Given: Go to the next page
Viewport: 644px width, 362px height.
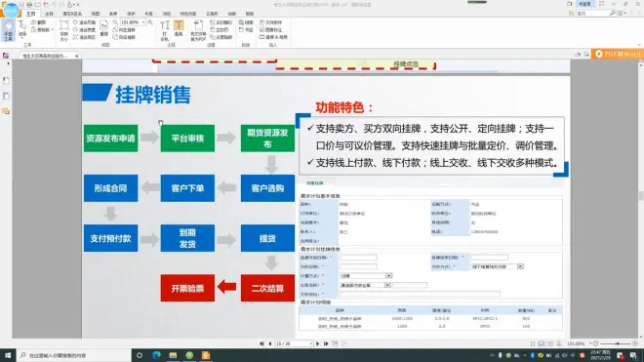Looking at the screenshot, I should point(317,343).
